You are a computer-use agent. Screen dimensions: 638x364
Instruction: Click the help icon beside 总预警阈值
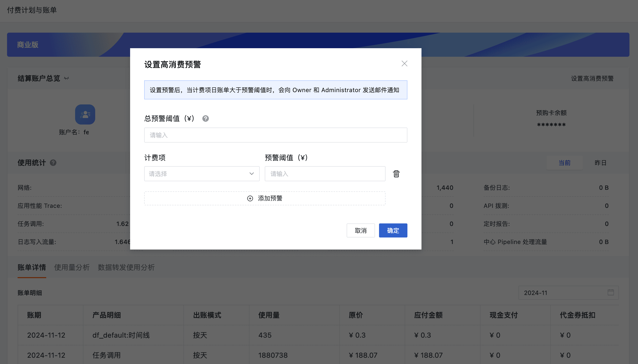pyautogui.click(x=205, y=118)
